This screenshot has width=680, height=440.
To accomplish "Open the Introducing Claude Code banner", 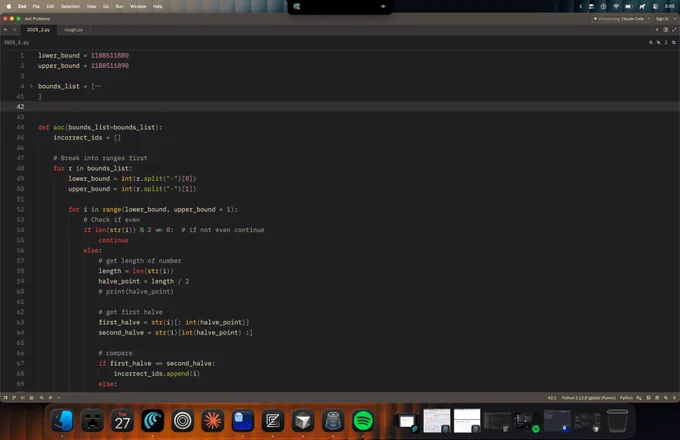I will coord(619,19).
